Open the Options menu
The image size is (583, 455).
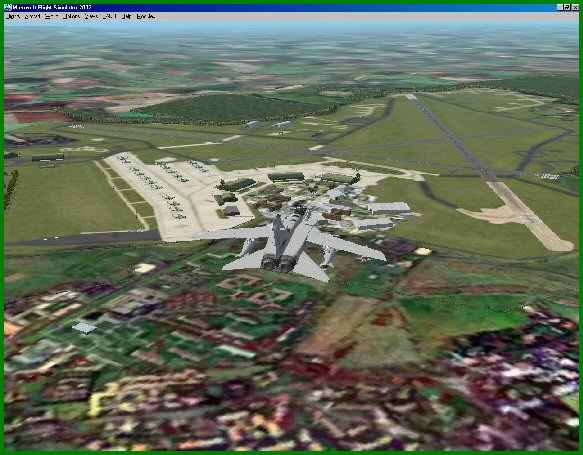point(71,16)
